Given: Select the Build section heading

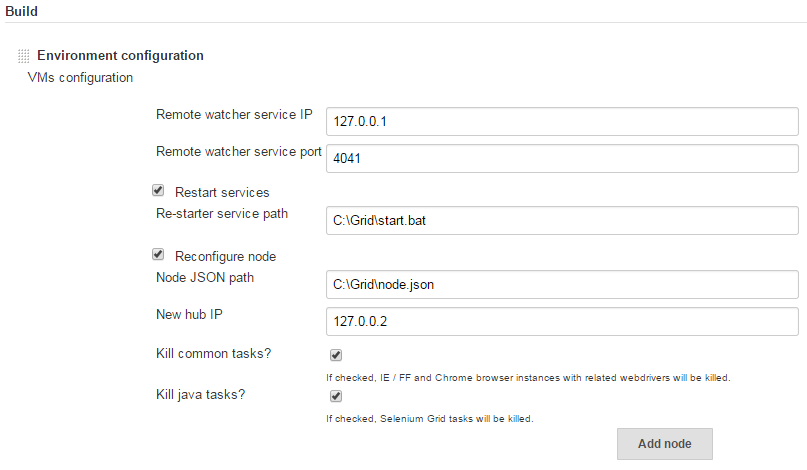Looking at the screenshot, I should click(x=22, y=11).
